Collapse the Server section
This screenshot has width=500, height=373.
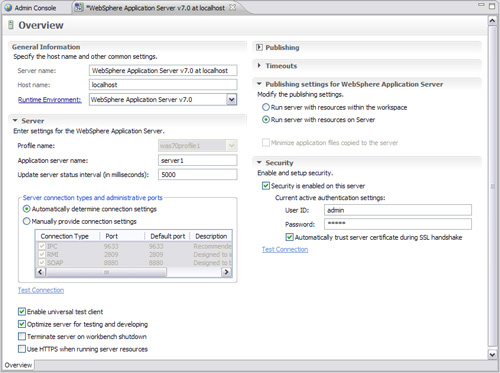[15, 120]
